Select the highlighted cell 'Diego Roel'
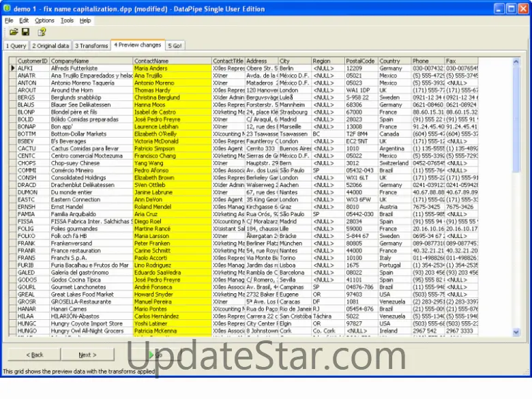Screen dimensions: 532x399 [172, 221]
